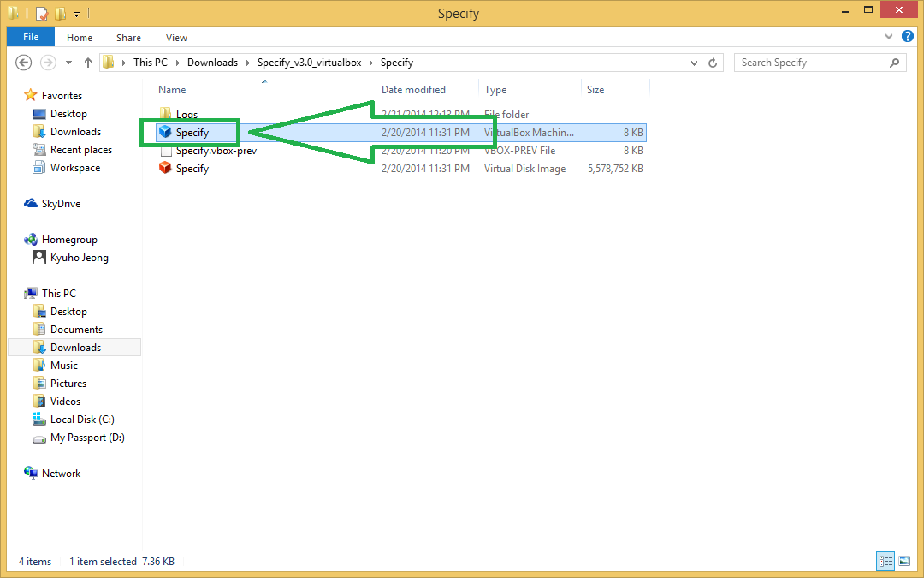Click the File Explorer title bar folder icon
The width and height of the screenshot is (924, 578).
click(x=15, y=13)
